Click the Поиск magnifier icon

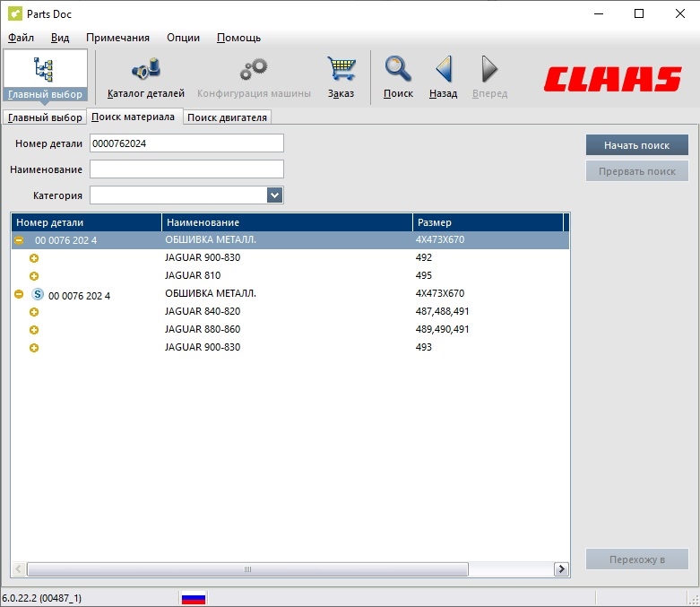[398, 69]
